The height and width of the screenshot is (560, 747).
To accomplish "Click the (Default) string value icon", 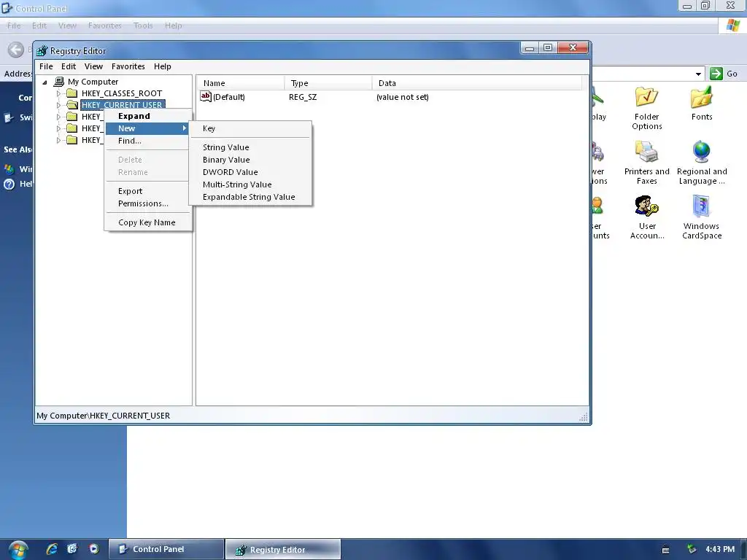I will point(205,97).
